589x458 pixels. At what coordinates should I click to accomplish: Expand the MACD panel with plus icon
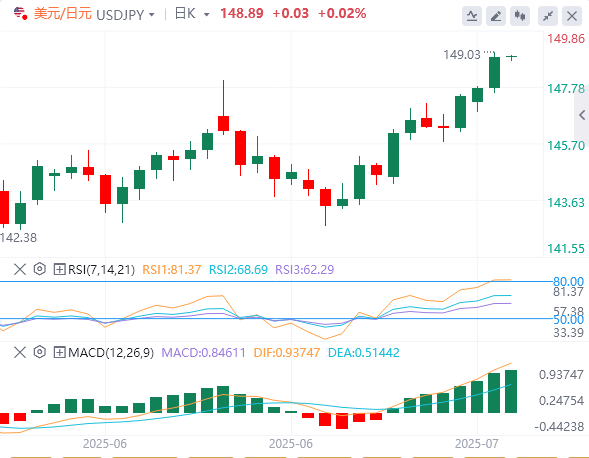click(x=59, y=352)
